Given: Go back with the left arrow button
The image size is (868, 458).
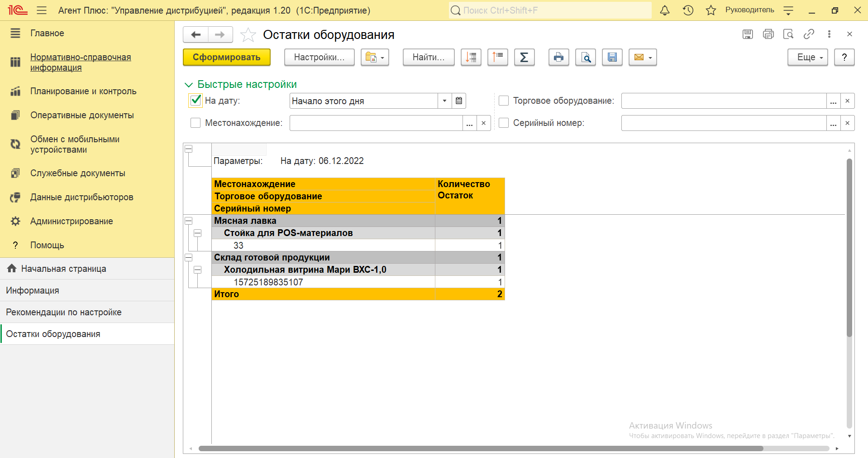Looking at the screenshot, I should [196, 35].
